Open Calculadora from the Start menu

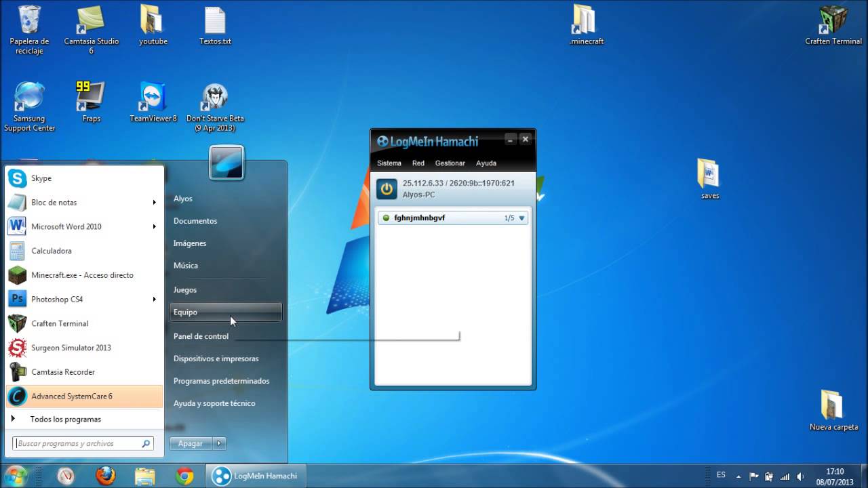(x=85, y=251)
